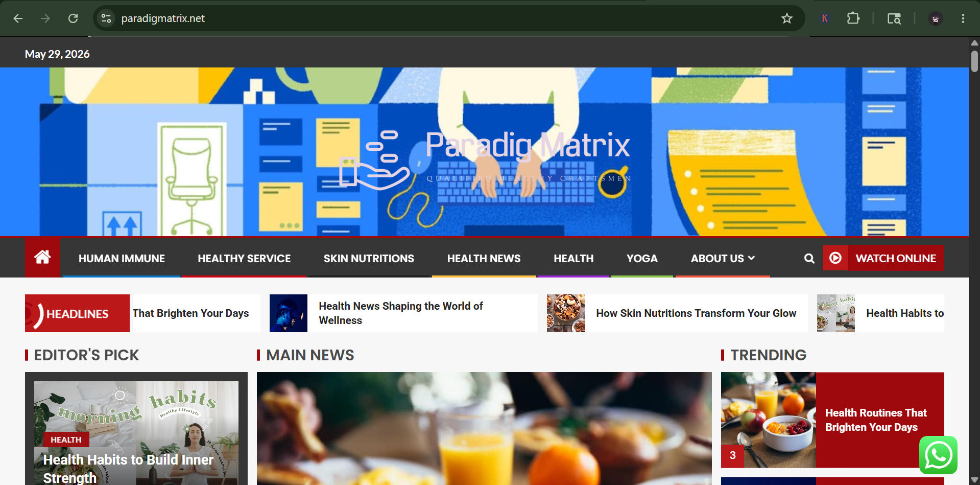The width and height of the screenshot is (980, 485).
Task: Click the HEALTH category tag on editor's pick
Action: pyautogui.click(x=66, y=440)
